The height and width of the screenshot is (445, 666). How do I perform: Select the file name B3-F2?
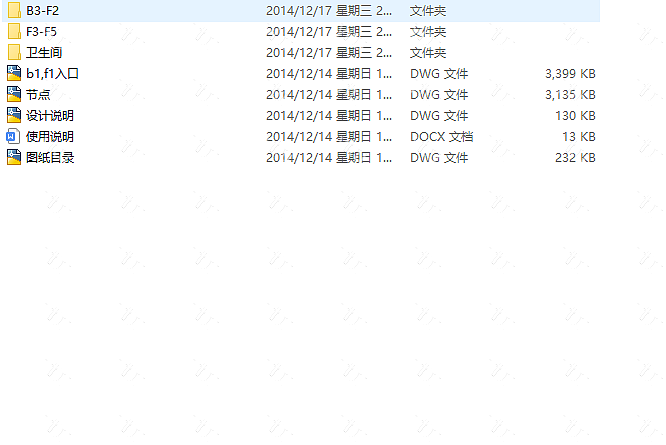(x=42, y=11)
